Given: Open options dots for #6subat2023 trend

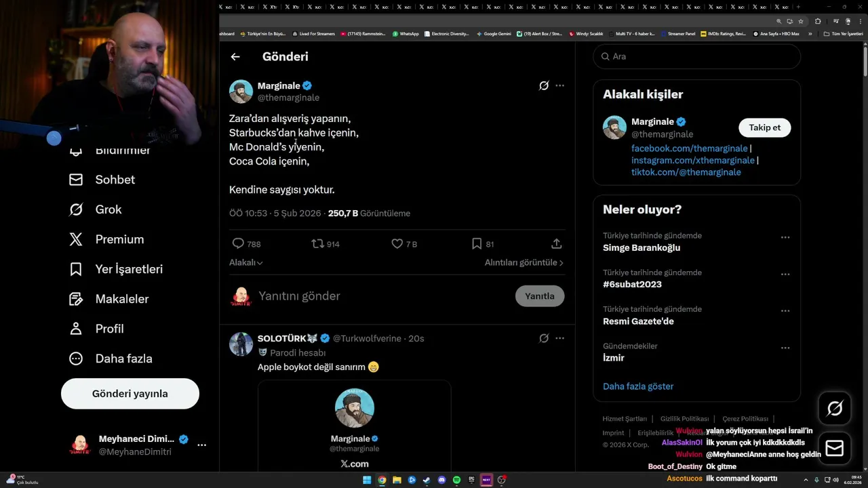Looking at the screenshot, I should [x=785, y=274].
